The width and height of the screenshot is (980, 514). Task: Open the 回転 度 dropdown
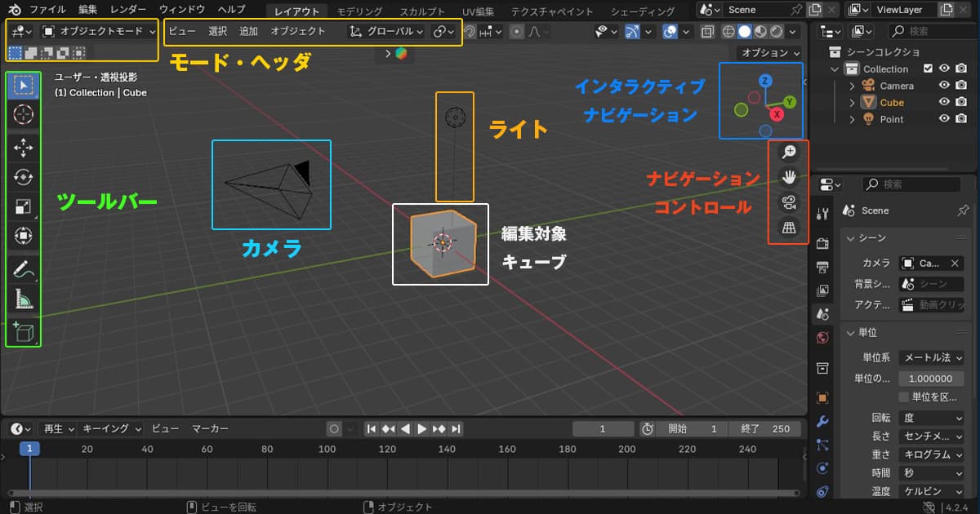(931, 418)
